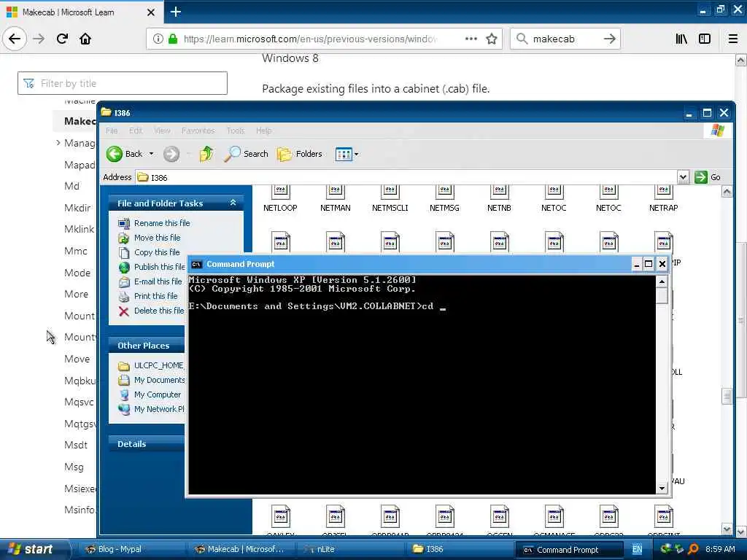Open the View menu in I386 window

162,131
